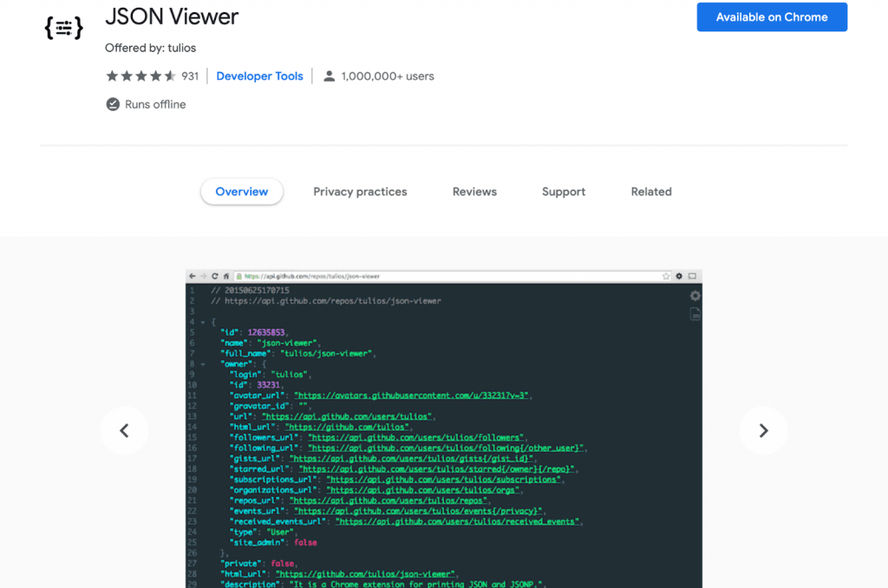Screen dimensions: 888x588
Task: Click the JSON Viewer extension logo
Action: [63, 27]
